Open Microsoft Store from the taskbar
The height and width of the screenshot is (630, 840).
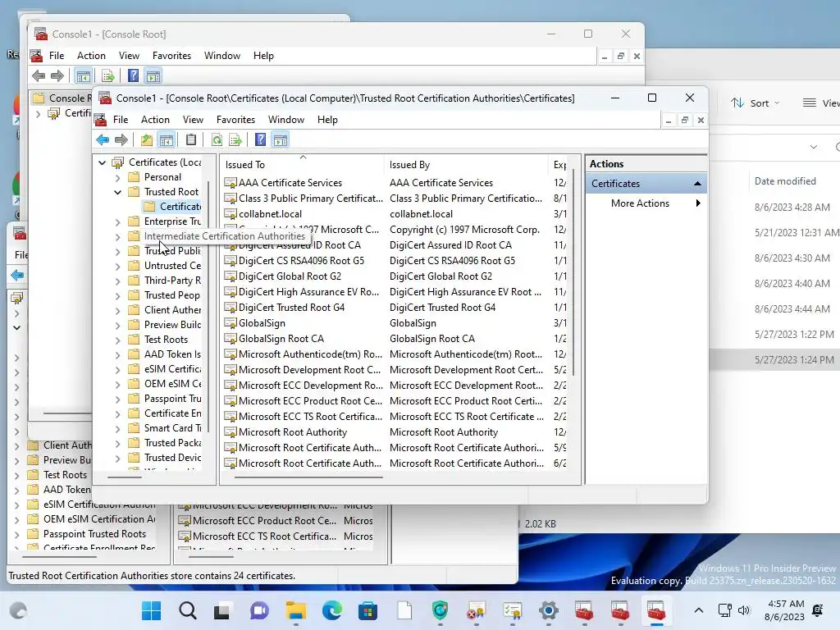click(x=368, y=610)
